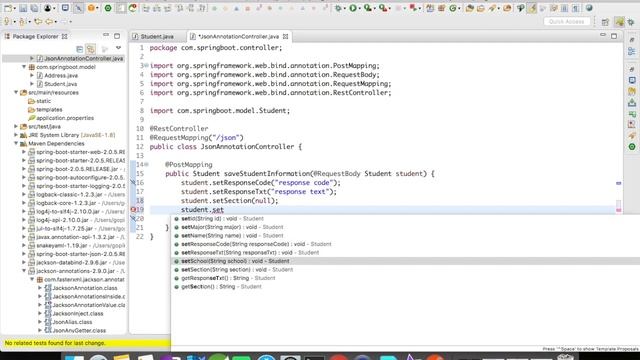The height and width of the screenshot is (360, 640).
Task: Toggle the highlighted editor toolbar button near green circle
Action: coord(121,8)
